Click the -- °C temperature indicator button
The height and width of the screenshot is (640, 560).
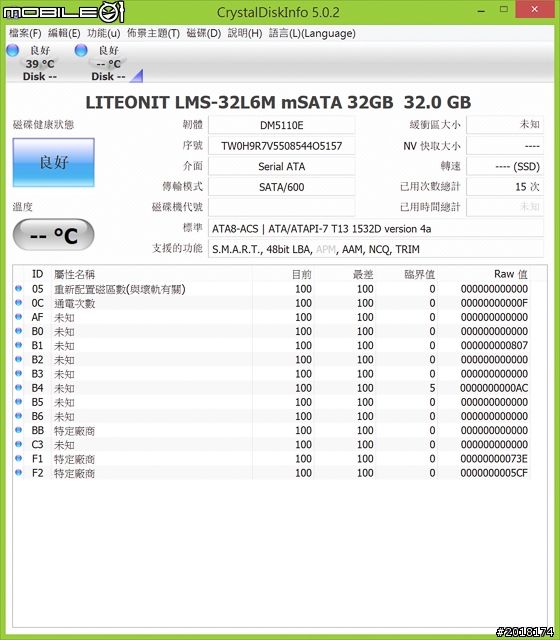[53, 235]
